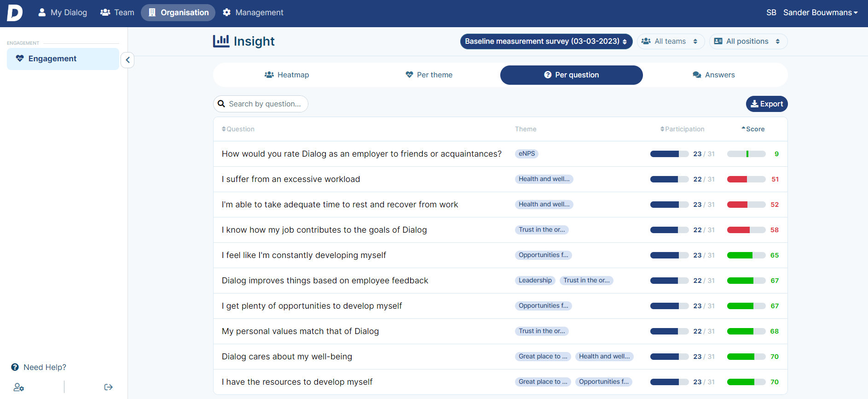This screenshot has width=868, height=399.
Task: Open the All positions filter dropdown
Action: pos(748,41)
